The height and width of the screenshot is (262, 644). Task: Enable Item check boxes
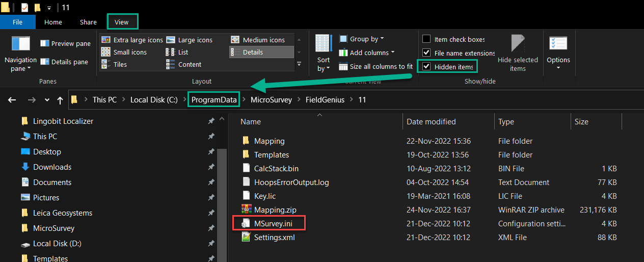point(426,39)
